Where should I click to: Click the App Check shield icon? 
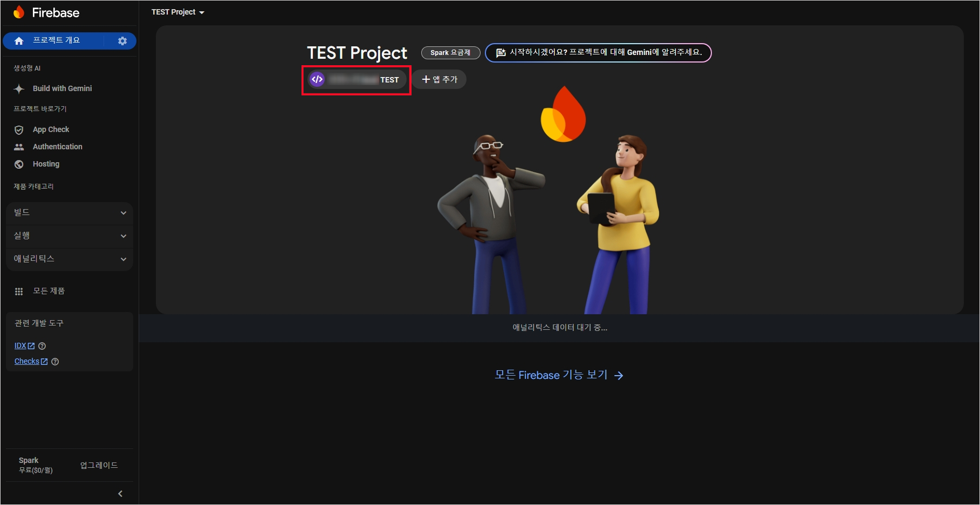tap(19, 130)
